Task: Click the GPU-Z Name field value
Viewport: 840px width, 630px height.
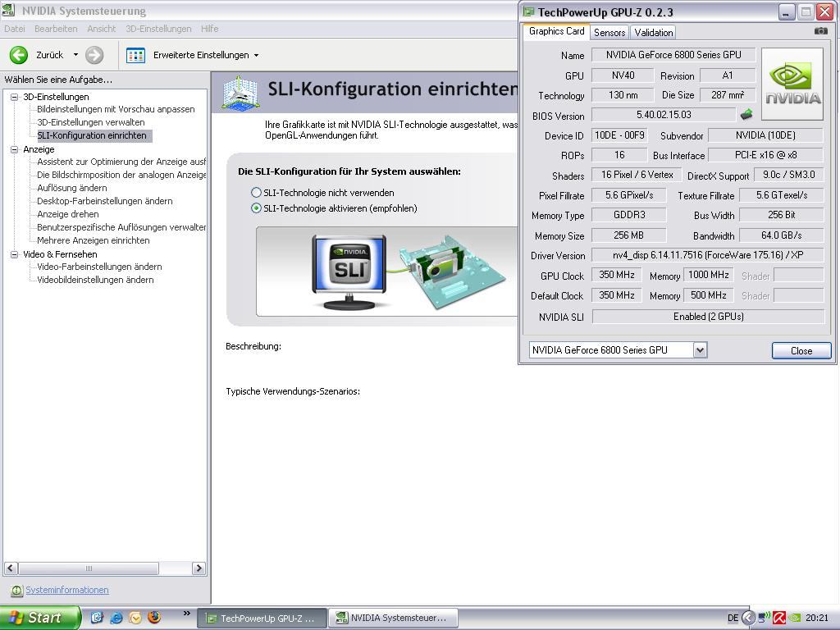Action: tap(673, 55)
